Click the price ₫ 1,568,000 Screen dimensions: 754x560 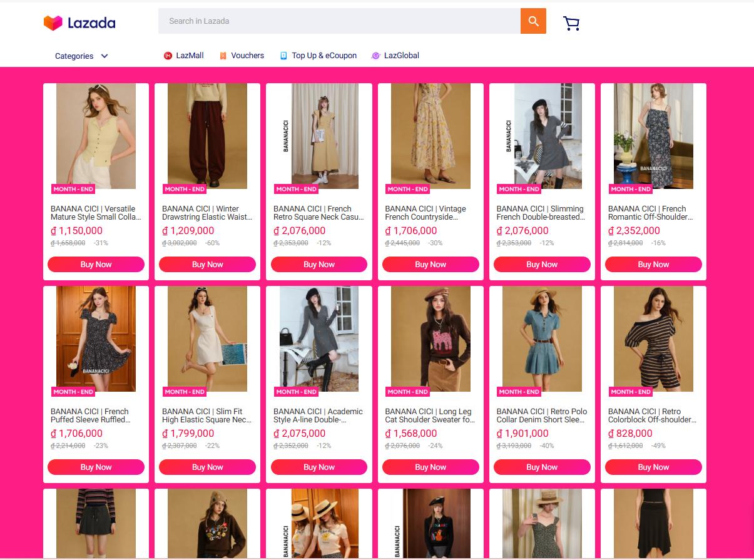[411, 434]
